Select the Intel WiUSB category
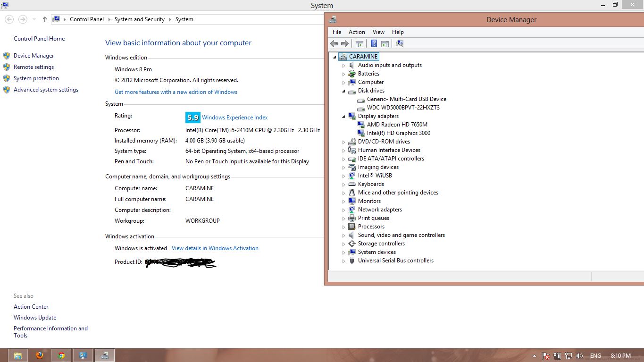 tap(375, 176)
